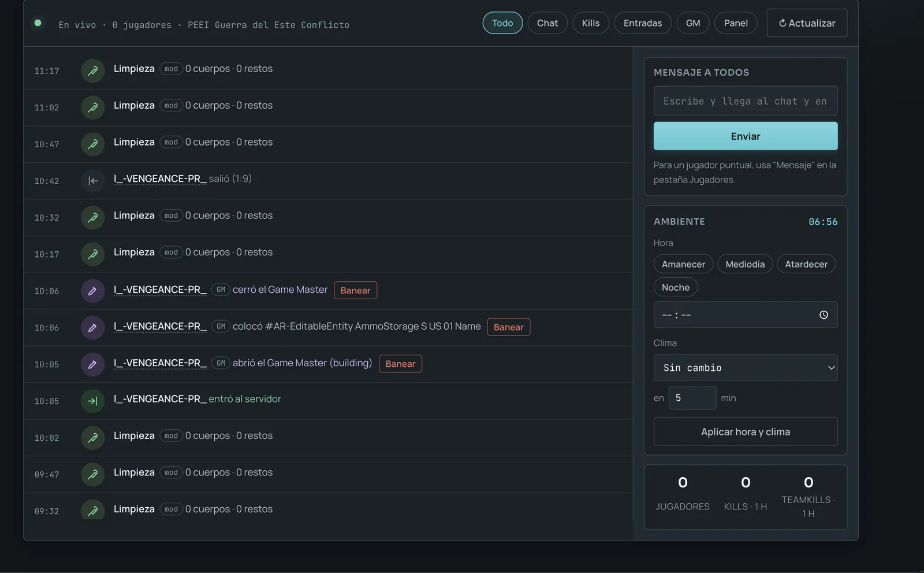
Task: Focus the Mensaje a todos text field
Action: coord(746,101)
